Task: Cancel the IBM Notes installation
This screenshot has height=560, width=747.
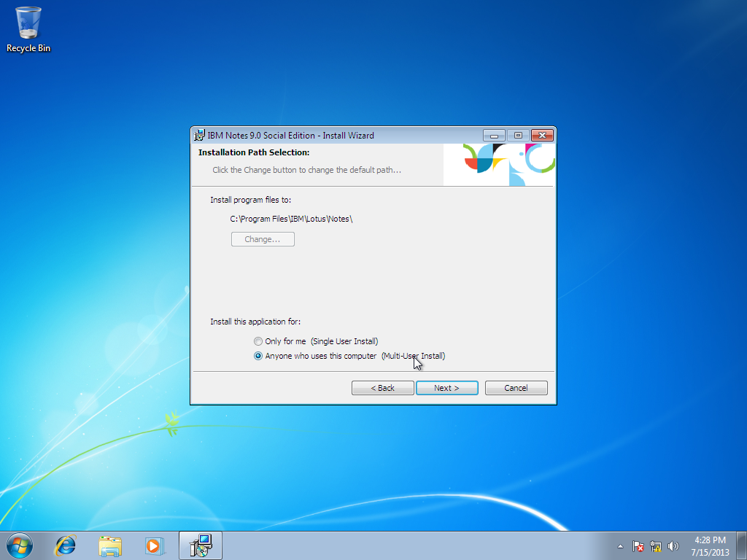Action: 516,387
